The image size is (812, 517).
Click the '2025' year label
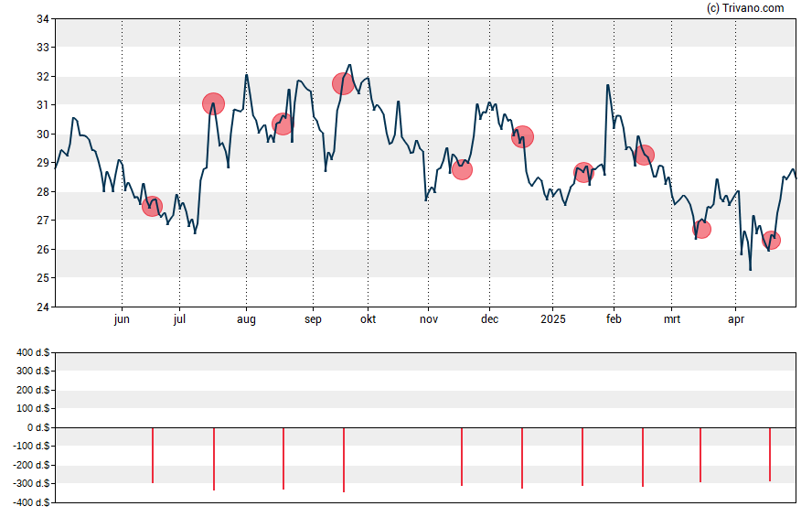coord(553,319)
